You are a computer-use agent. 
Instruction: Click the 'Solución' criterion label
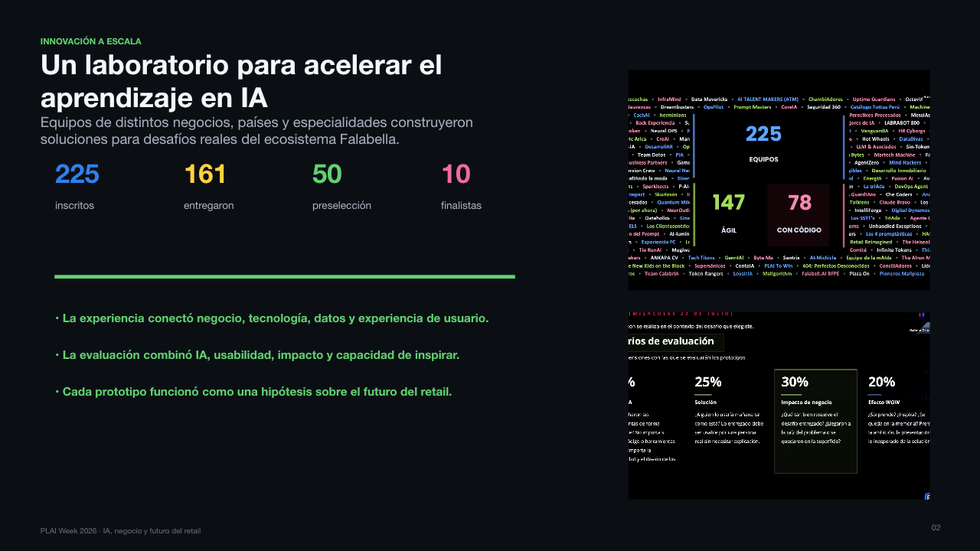706,402
